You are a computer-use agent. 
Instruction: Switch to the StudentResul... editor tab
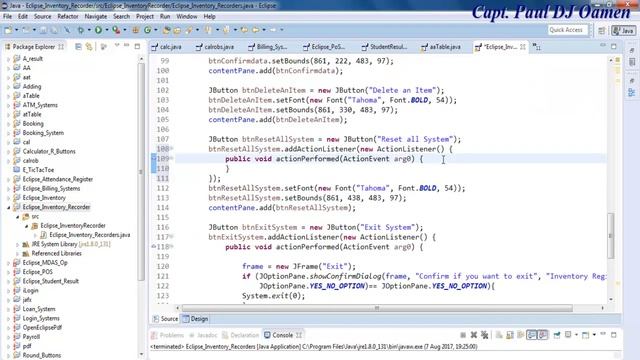click(x=384, y=47)
